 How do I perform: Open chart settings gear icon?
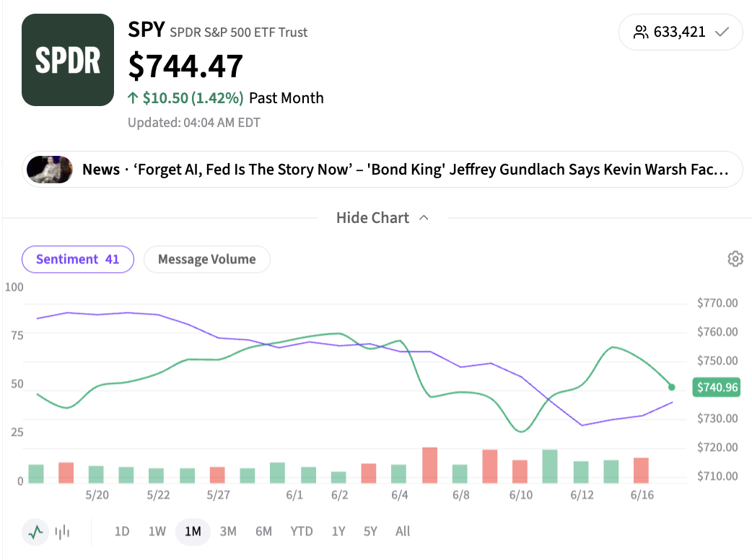[x=735, y=259]
